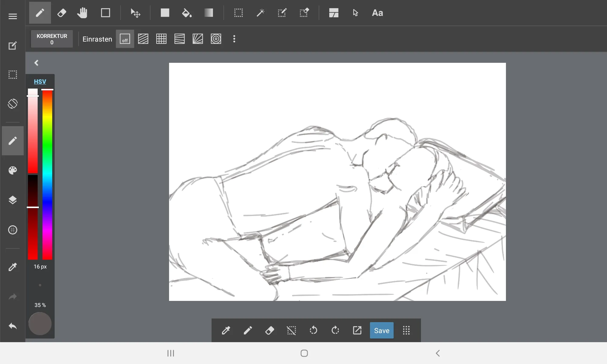
Task: Switch color mode via HSV tab
Action: pyautogui.click(x=40, y=81)
